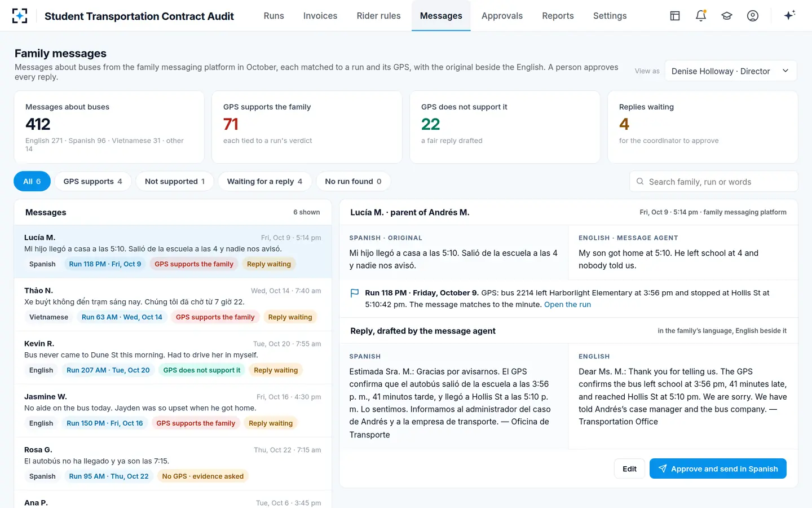Click the Run 207 AM · Tue, Oct 20 tag

108,370
